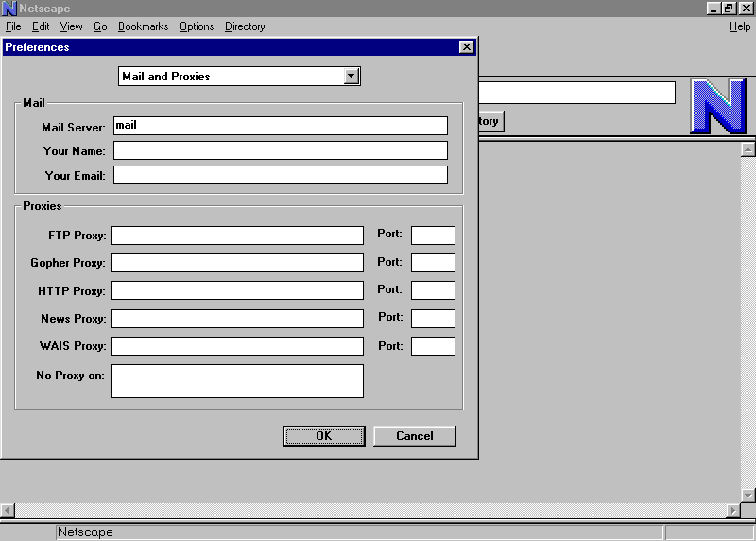Open the File menu
The height and width of the screenshot is (541, 756).
click(x=13, y=26)
